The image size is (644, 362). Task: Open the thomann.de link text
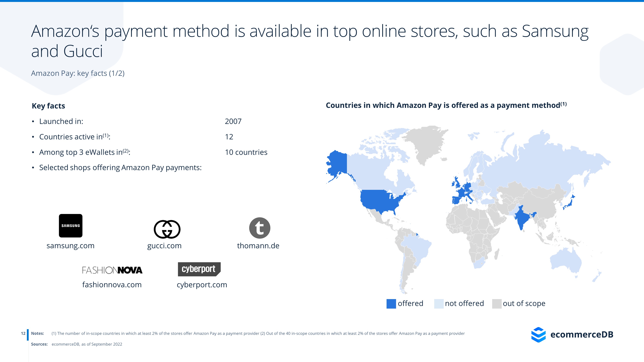click(x=258, y=246)
